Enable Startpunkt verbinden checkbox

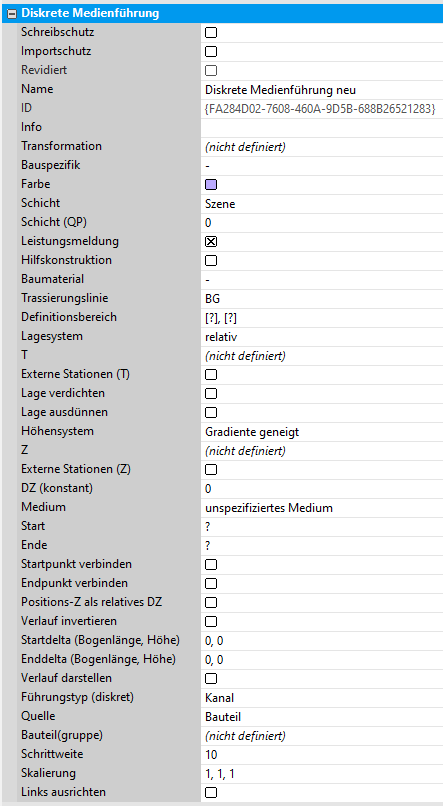point(211,565)
